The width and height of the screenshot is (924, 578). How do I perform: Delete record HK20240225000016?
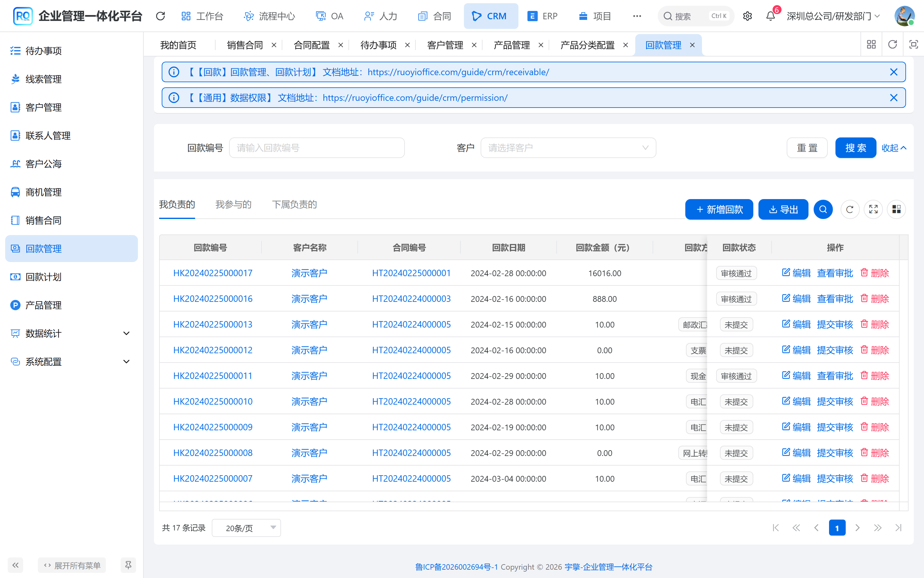(875, 299)
